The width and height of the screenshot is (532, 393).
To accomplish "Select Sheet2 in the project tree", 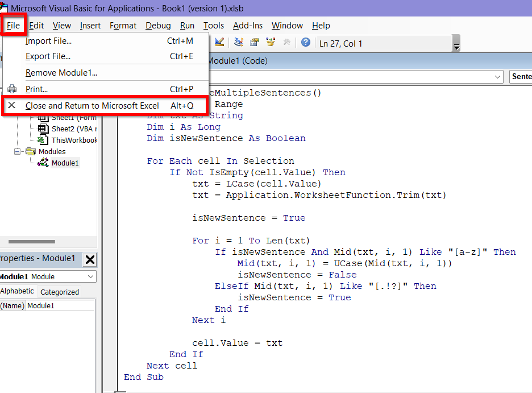I will (x=74, y=129).
